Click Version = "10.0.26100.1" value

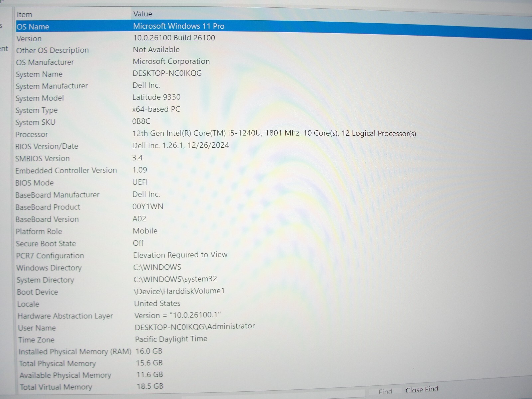(178, 315)
